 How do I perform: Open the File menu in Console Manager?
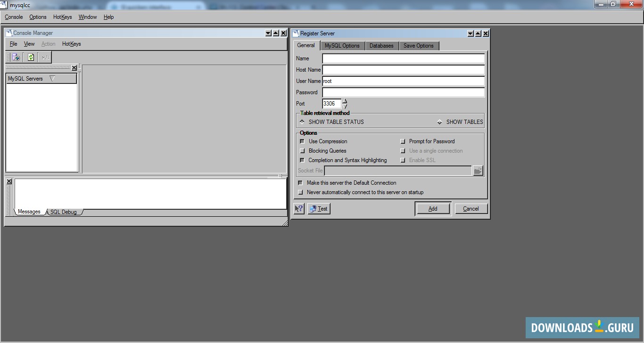[x=14, y=44]
